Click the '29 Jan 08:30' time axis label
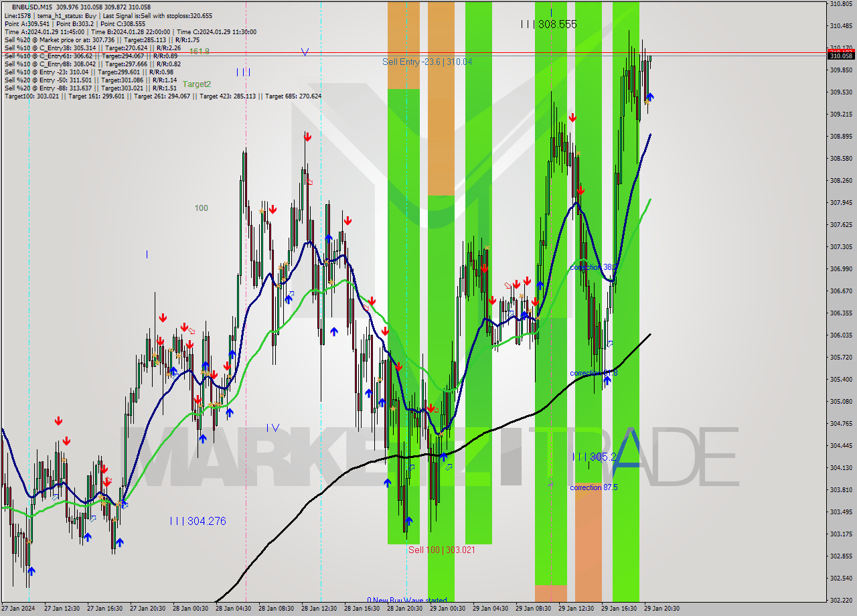The width and height of the screenshot is (857, 616). click(x=533, y=609)
